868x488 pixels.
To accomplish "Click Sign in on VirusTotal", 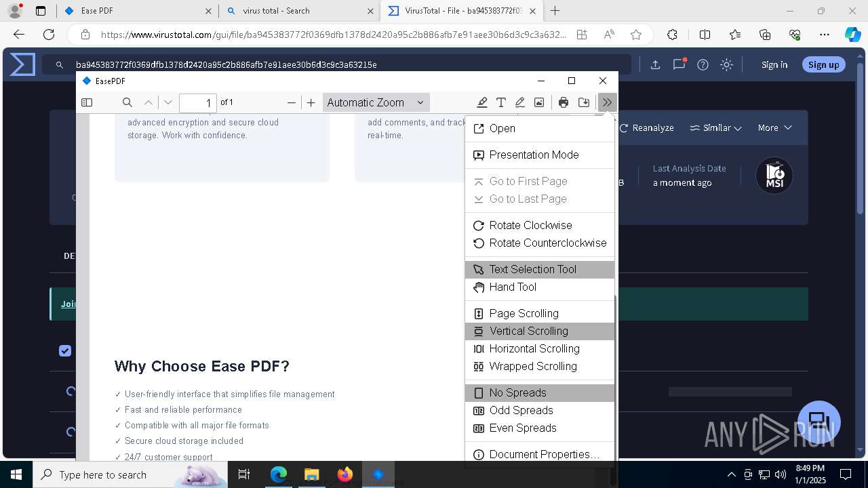I will (774, 64).
